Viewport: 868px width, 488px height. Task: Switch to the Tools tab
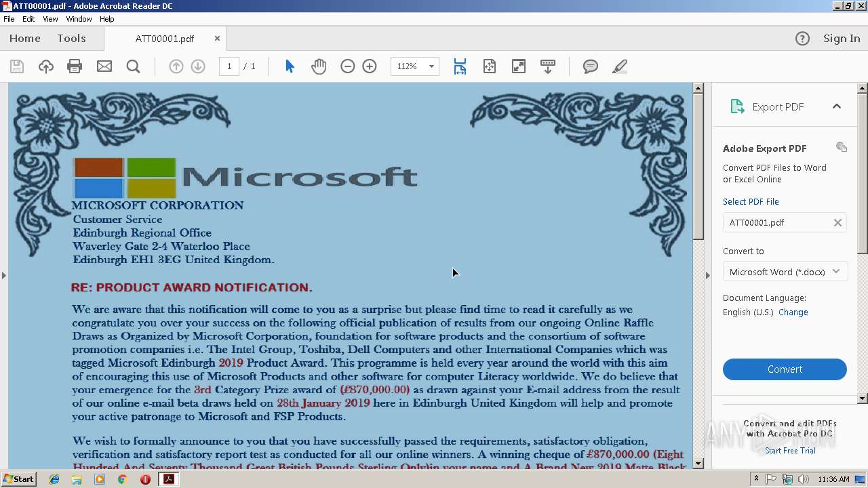point(71,39)
